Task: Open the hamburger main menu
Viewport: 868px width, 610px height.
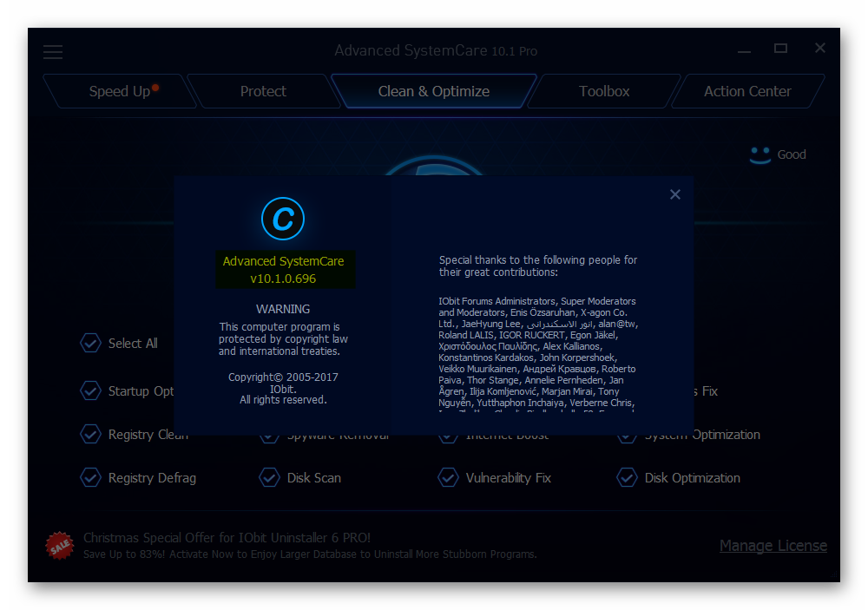Action: pyautogui.click(x=53, y=52)
